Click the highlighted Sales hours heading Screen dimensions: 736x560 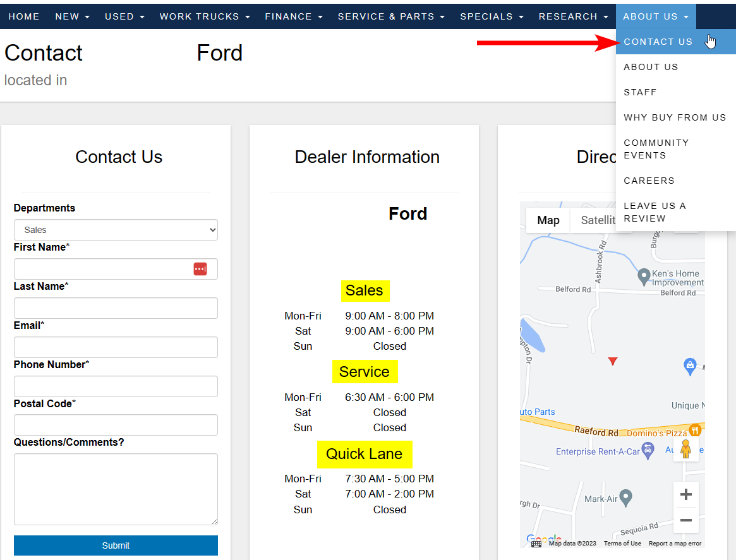tap(365, 290)
